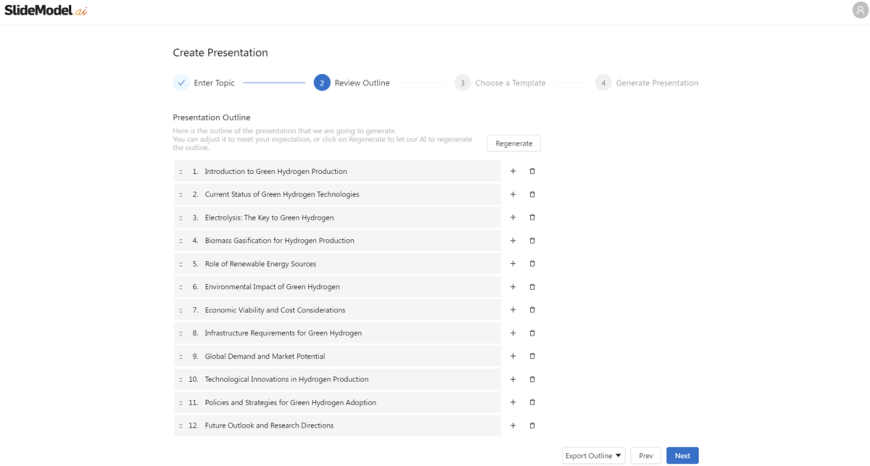Delete Technological Innovations in Hydrogen Production row
870x466 pixels.
click(532, 379)
